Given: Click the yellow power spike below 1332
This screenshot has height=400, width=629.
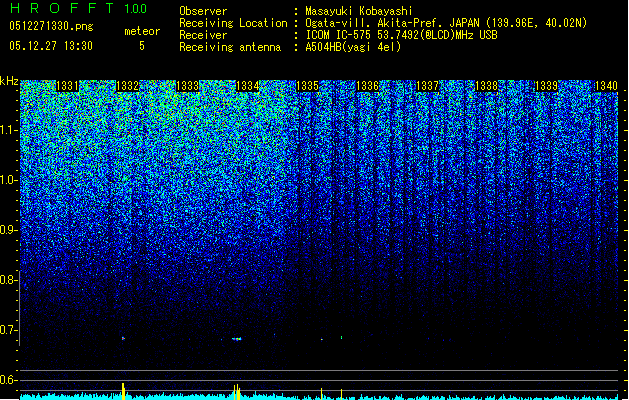Looking at the screenshot, I should tap(123, 391).
